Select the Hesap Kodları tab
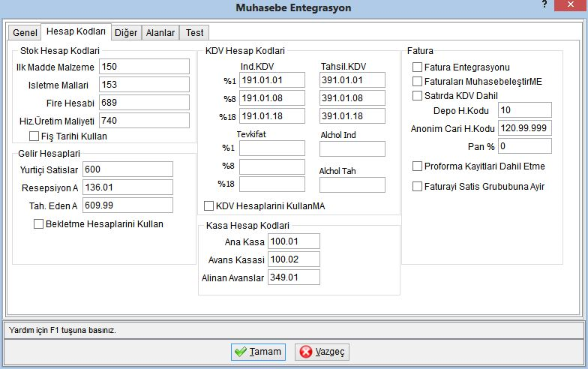 (76, 31)
